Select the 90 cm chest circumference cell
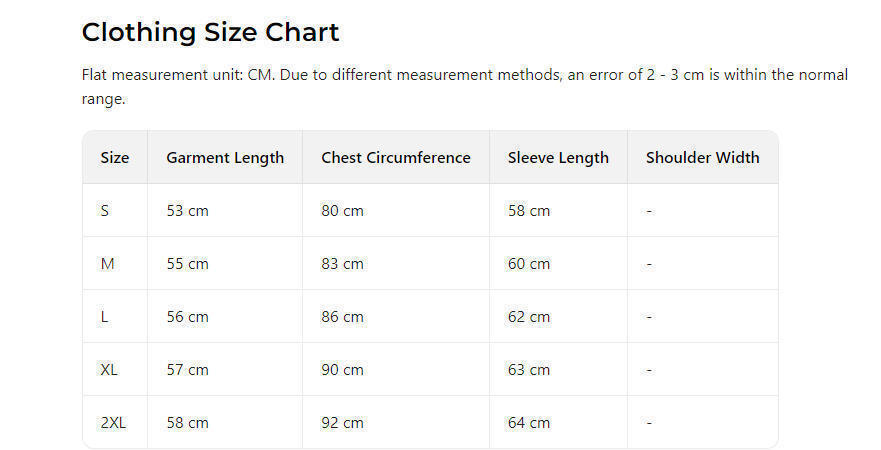 click(342, 370)
